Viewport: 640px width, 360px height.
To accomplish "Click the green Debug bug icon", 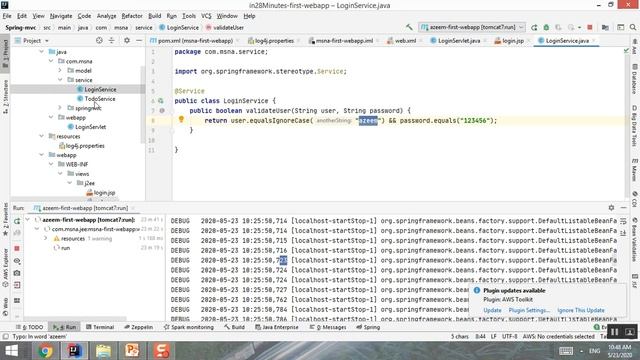I will coord(546,27).
